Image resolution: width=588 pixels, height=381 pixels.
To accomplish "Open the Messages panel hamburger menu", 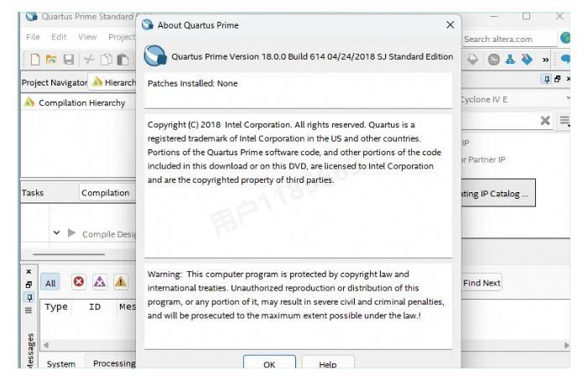I will [x=29, y=311].
